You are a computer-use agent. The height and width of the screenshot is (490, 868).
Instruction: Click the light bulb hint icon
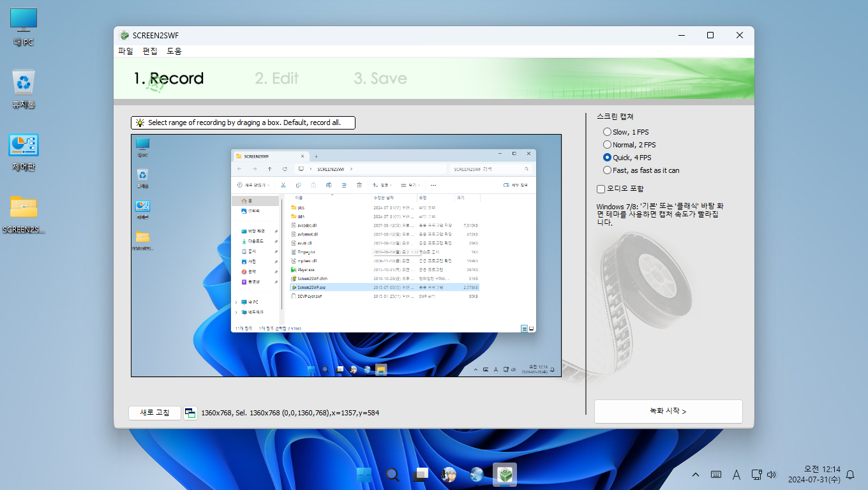coord(140,122)
